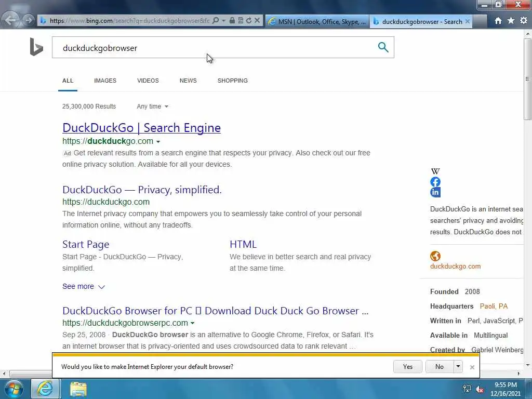Click the orange globe website icon
Image resolution: width=532 pixels, height=399 pixels.
pos(435,256)
